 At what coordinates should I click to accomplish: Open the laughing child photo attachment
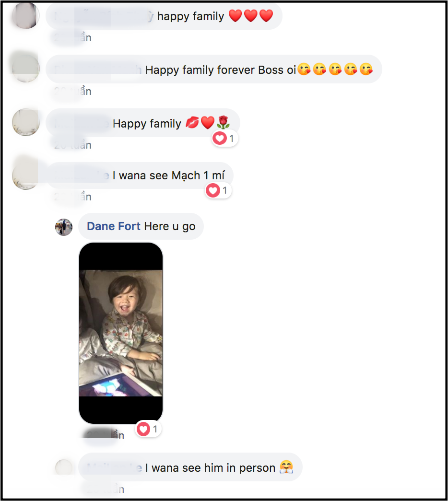pos(121,333)
